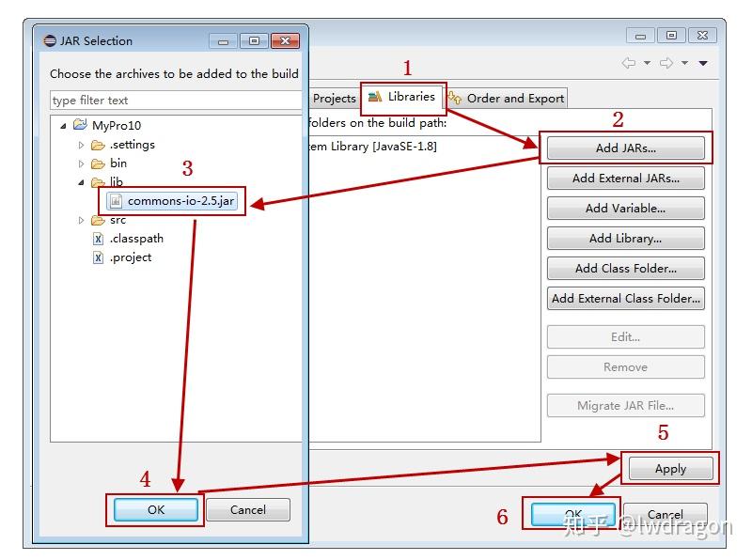
Task: Expand the bin folder
Action: [81, 163]
